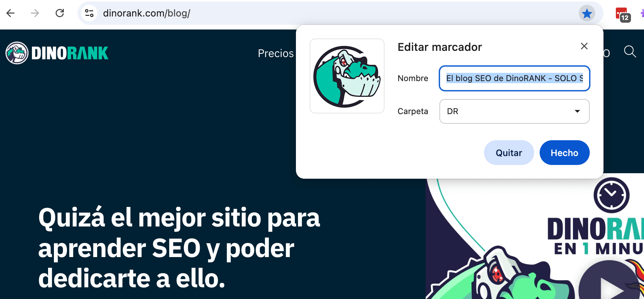Open the Precios menu item
This screenshot has height=299, width=644.
276,53
